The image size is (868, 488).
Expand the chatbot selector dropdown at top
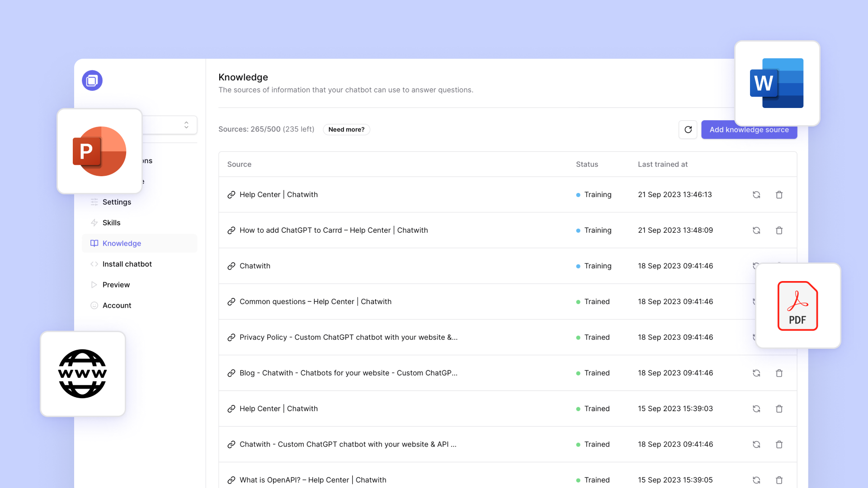tap(185, 125)
